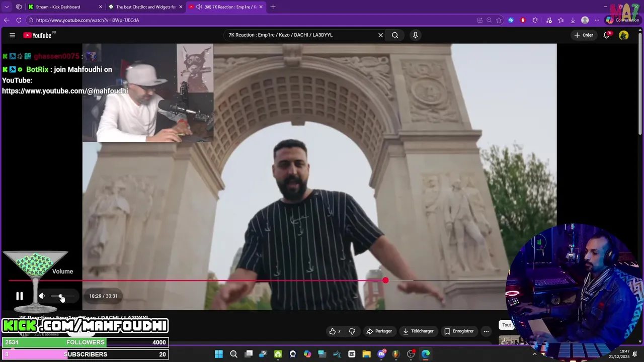Open the tab actions workspace icon

coord(19,7)
